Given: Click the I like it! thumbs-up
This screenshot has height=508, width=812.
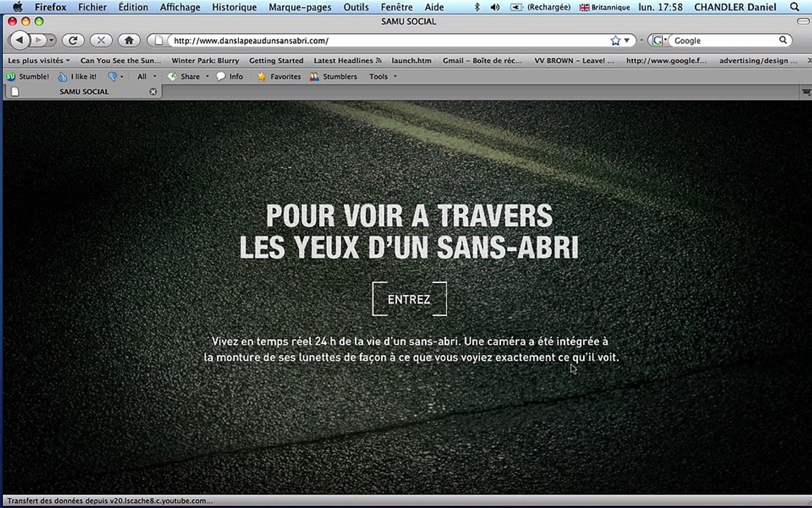Looking at the screenshot, I should pos(77,77).
